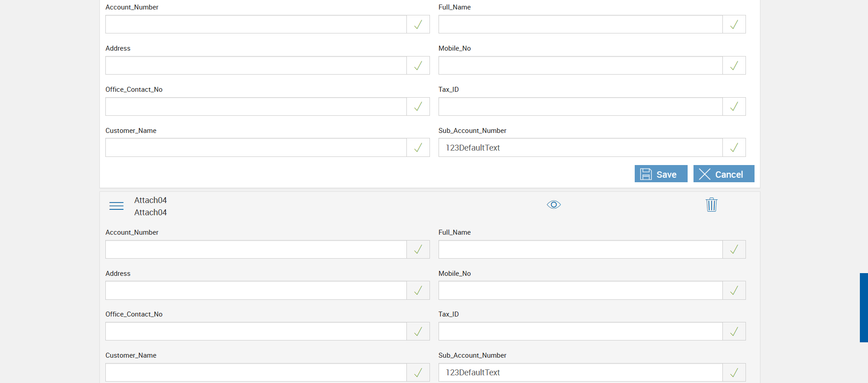Click Sub_Account_Number field above the Save button

(580, 148)
